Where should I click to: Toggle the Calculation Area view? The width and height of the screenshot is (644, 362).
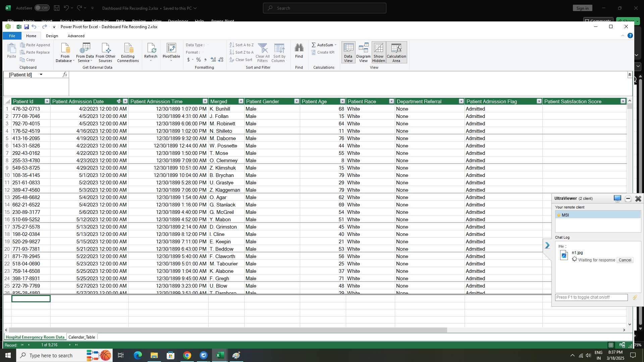(x=396, y=52)
